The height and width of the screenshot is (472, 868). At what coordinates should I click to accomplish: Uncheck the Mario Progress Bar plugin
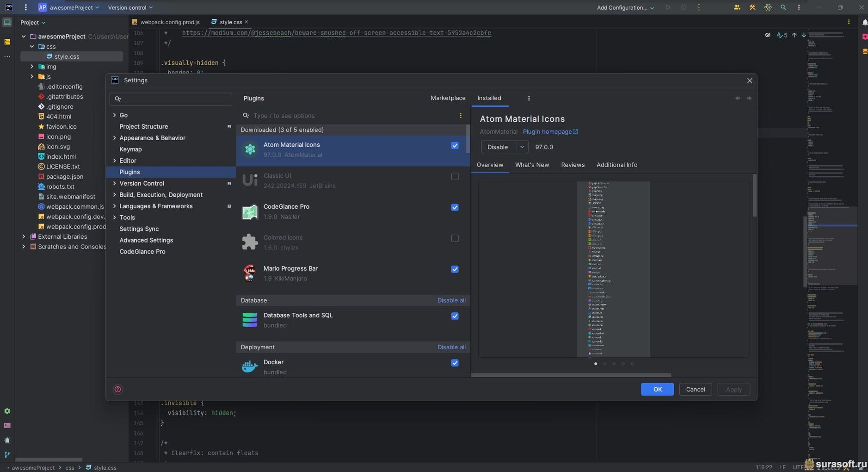pyautogui.click(x=455, y=269)
